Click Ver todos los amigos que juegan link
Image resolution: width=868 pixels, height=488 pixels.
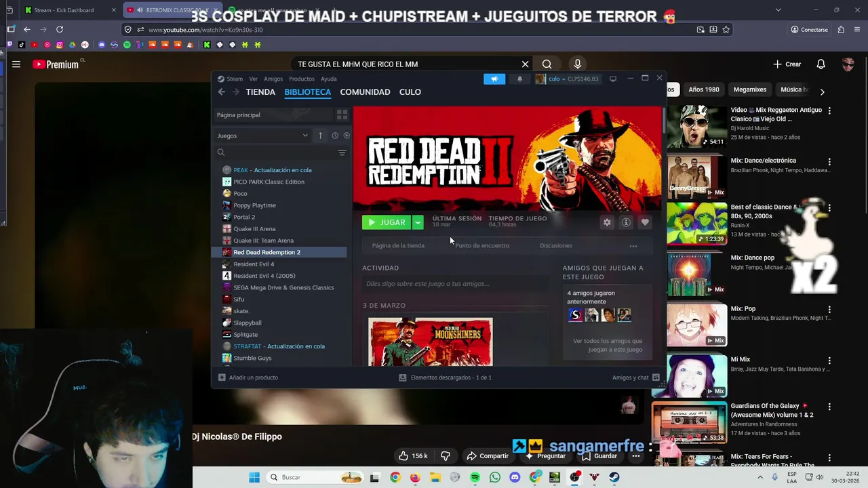pyautogui.click(x=608, y=345)
